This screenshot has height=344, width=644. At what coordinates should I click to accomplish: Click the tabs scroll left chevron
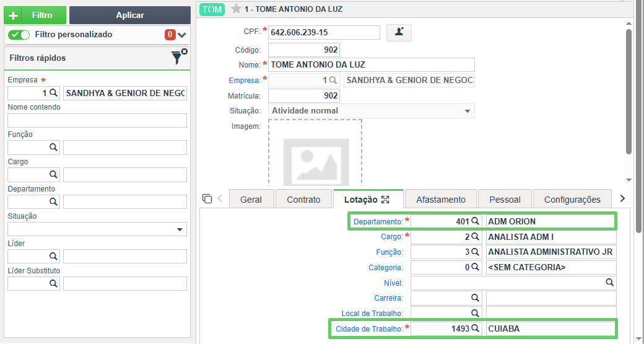pyautogui.click(x=220, y=198)
